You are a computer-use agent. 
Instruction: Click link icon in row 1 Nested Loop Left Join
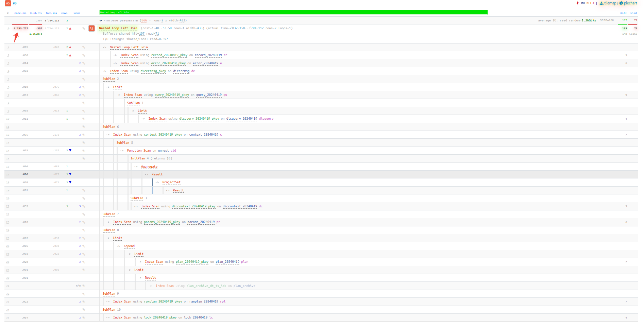(84, 47)
